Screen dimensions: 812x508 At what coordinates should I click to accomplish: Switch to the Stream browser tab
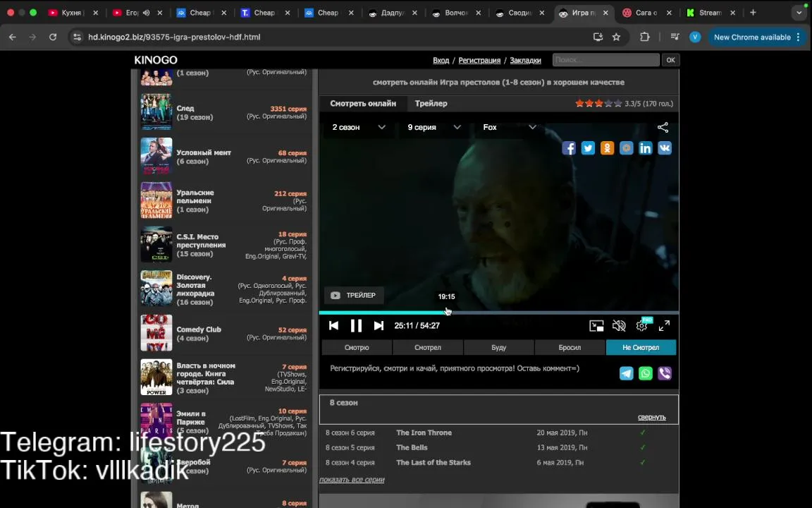(710, 13)
